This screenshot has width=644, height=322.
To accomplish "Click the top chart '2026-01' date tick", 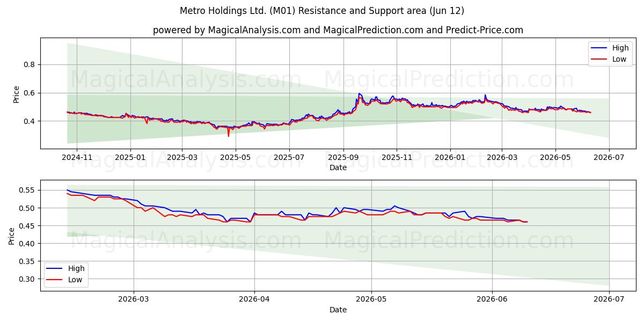I will [x=450, y=157].
